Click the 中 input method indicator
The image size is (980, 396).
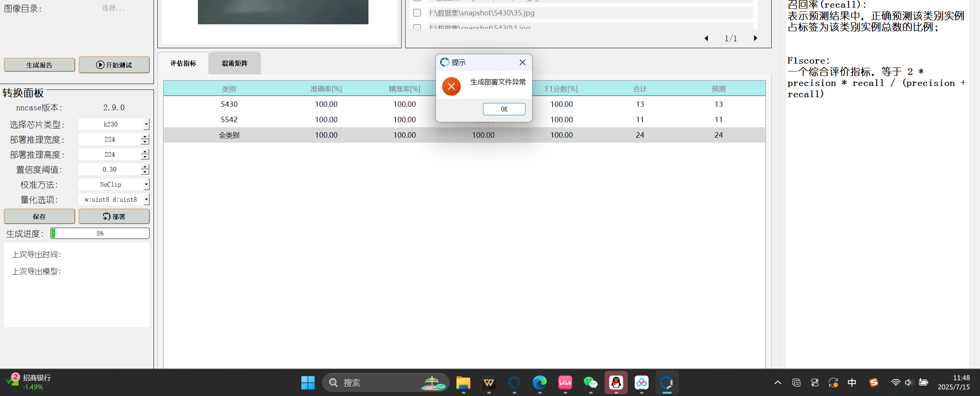point(852,383)
